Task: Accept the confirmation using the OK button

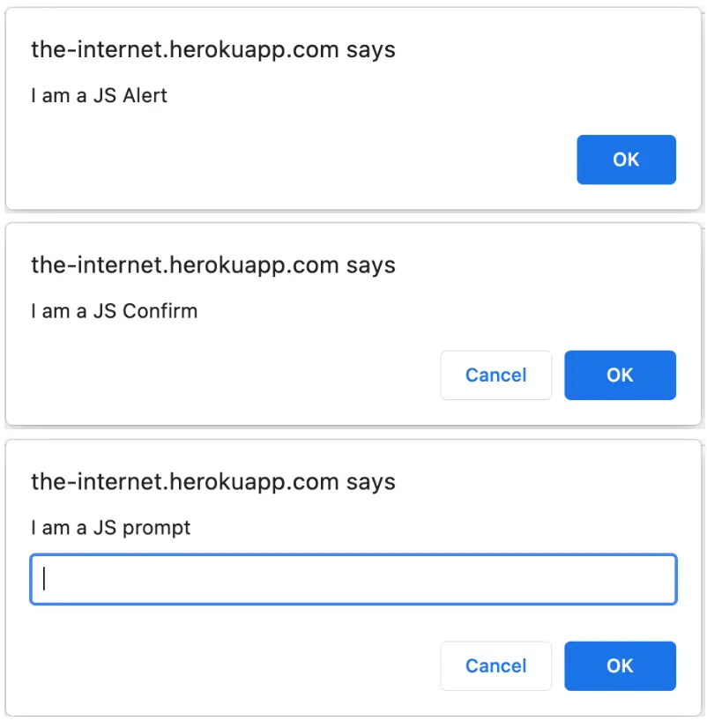Action: point(620,375)
